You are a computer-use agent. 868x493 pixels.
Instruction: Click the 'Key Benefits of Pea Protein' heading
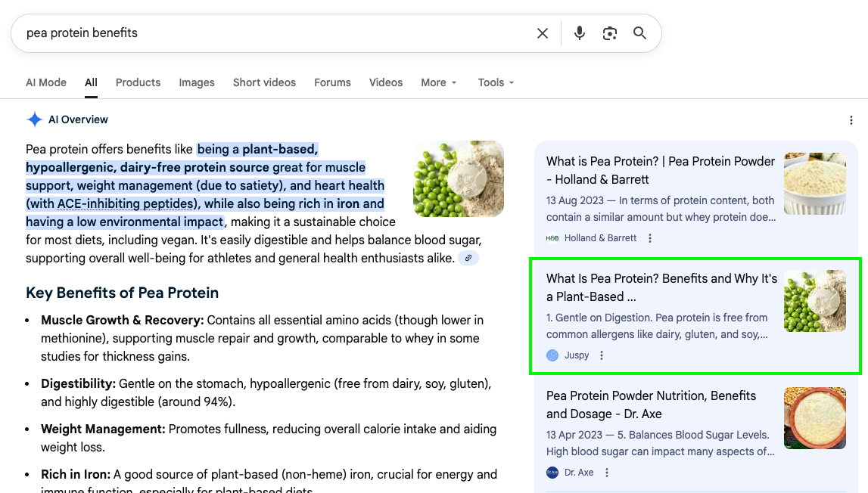[123, 293]
